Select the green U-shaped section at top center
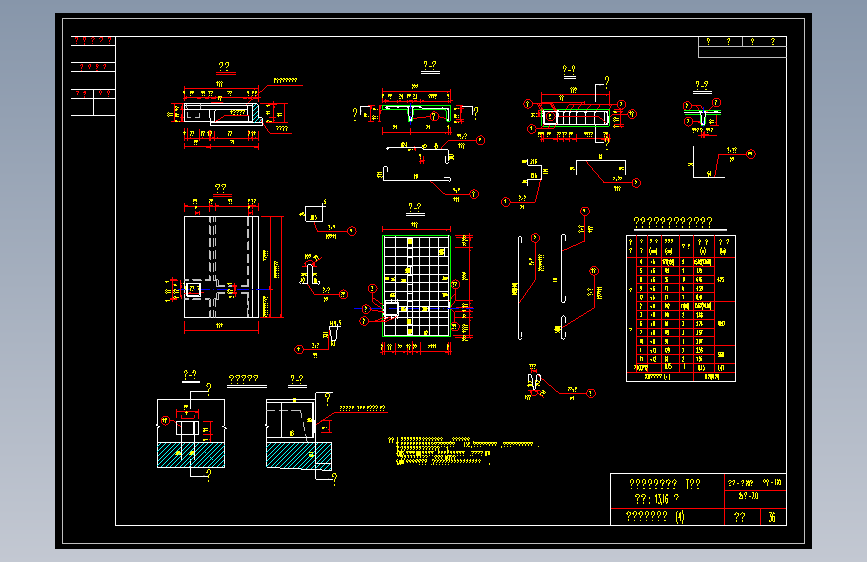The height and width of the screenshot is (562, 867). pyautogui.click(x=416, y=113)
